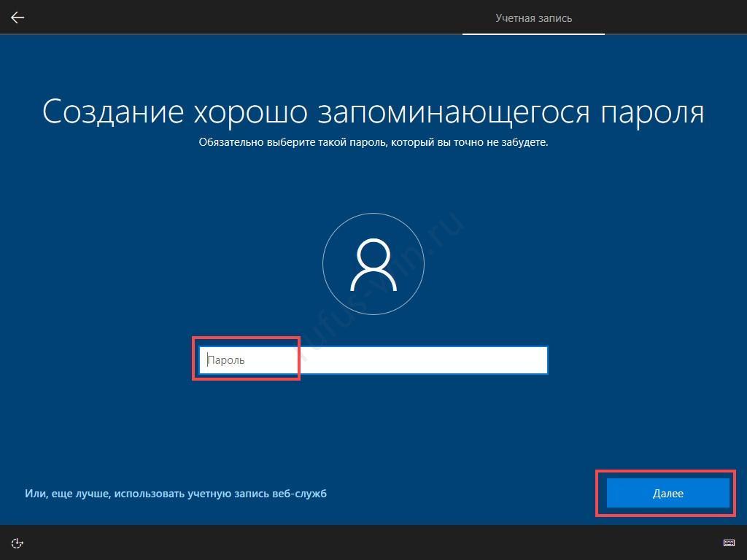Open the Ease of Access icon

click(x=18, y=542)
